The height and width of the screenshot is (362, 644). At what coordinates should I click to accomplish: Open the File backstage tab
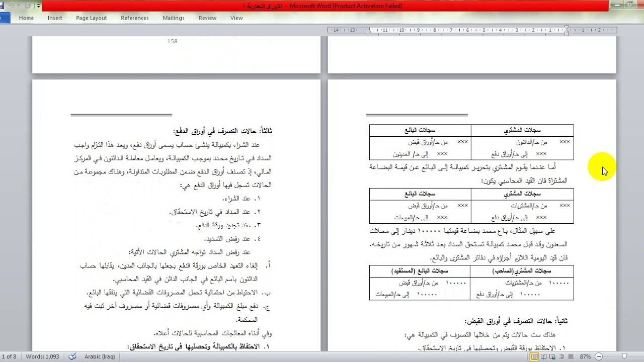pos(5,18)
